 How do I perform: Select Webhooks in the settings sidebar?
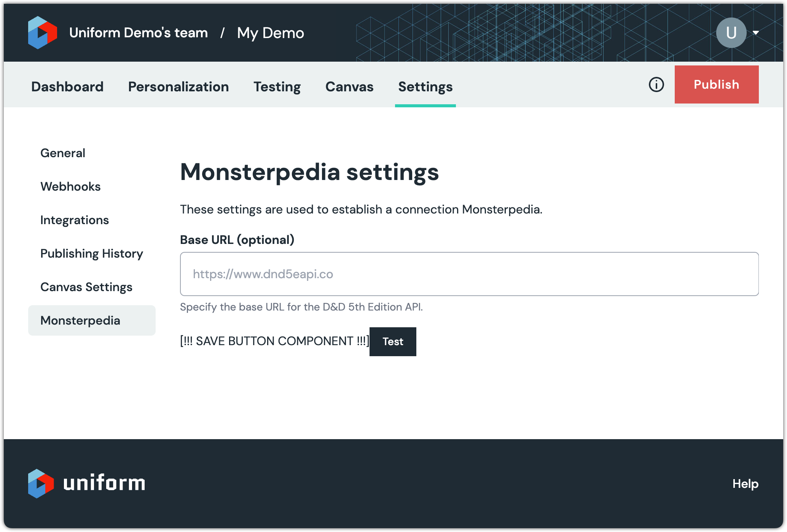70,186
